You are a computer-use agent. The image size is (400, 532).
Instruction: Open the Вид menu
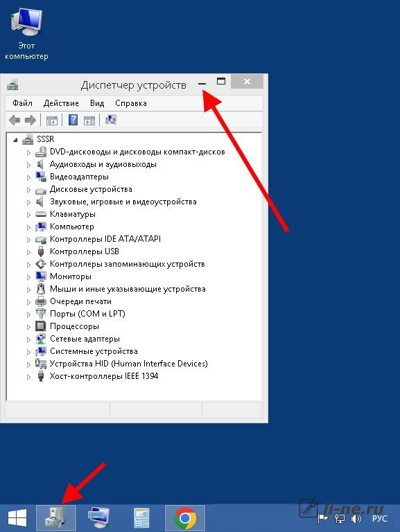(x=97, y=103)
